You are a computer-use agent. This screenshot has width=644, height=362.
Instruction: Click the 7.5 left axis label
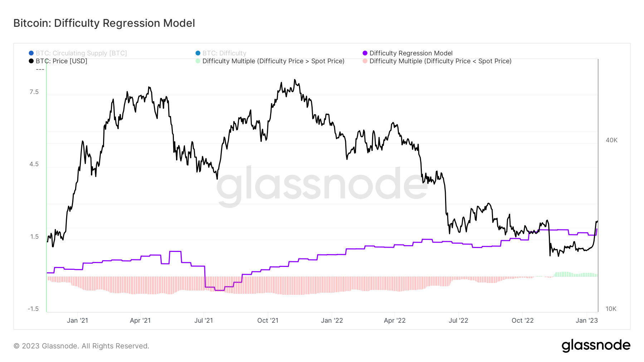point(34,92)
